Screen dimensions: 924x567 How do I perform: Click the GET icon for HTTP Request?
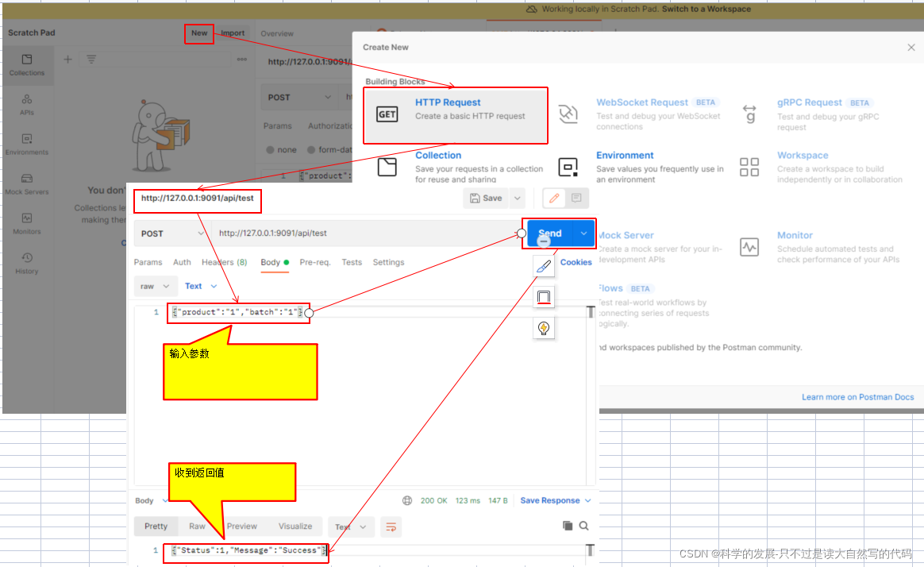coord(387,114)
